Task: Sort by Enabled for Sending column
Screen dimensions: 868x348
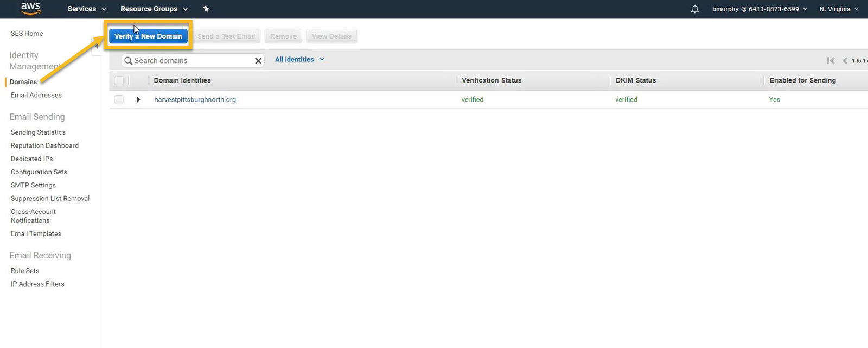Action: click(x=802, y=80)
